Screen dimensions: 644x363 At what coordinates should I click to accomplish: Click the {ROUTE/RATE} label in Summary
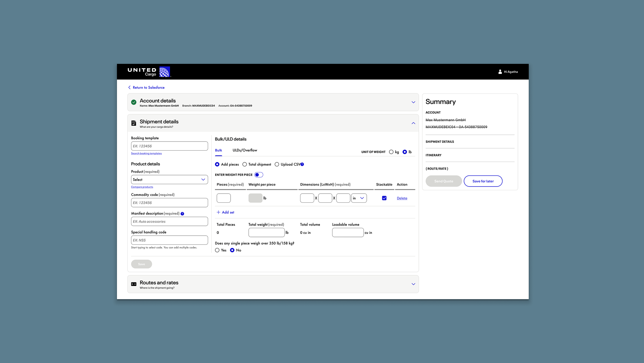(x=437, y=169)
